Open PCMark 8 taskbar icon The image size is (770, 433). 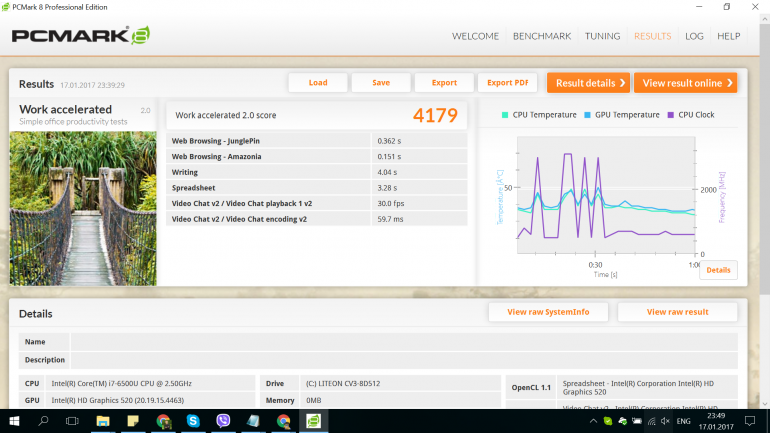point(313,421)
